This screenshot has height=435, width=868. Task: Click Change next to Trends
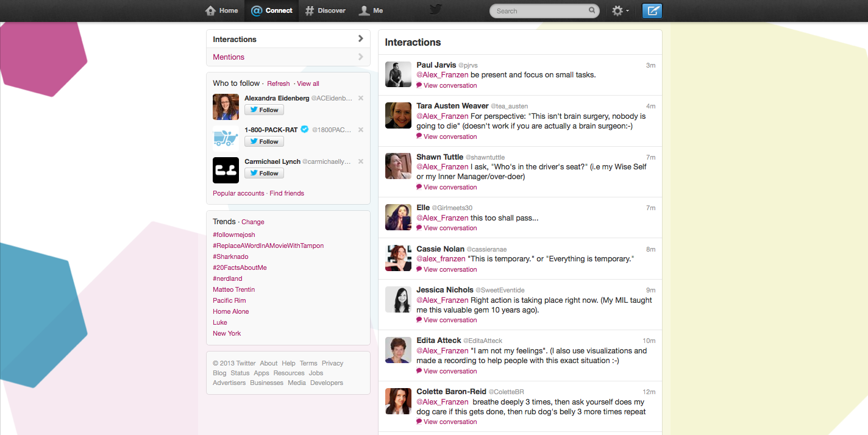[253, 222]
